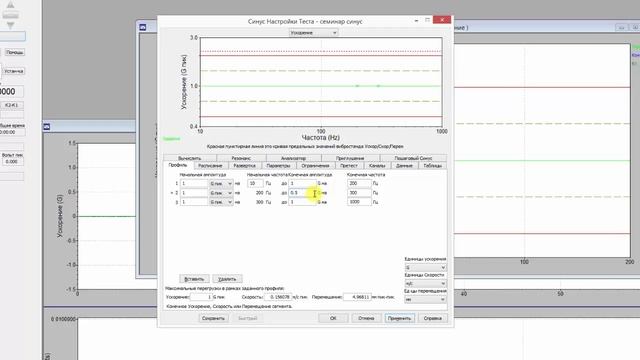Click the Отмена button
The width and height of the screenshot is (640, 360).
[366, 318]
